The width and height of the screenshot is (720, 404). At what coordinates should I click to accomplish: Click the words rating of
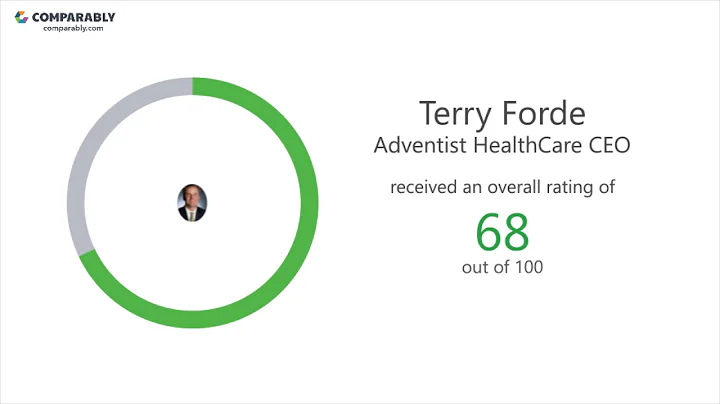[x=587, y=186]
